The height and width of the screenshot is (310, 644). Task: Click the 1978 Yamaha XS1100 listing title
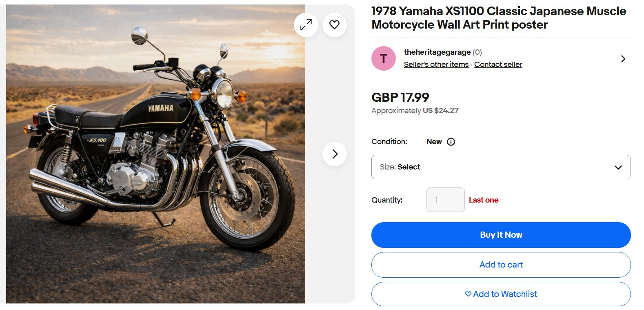[x=498, y=18]
